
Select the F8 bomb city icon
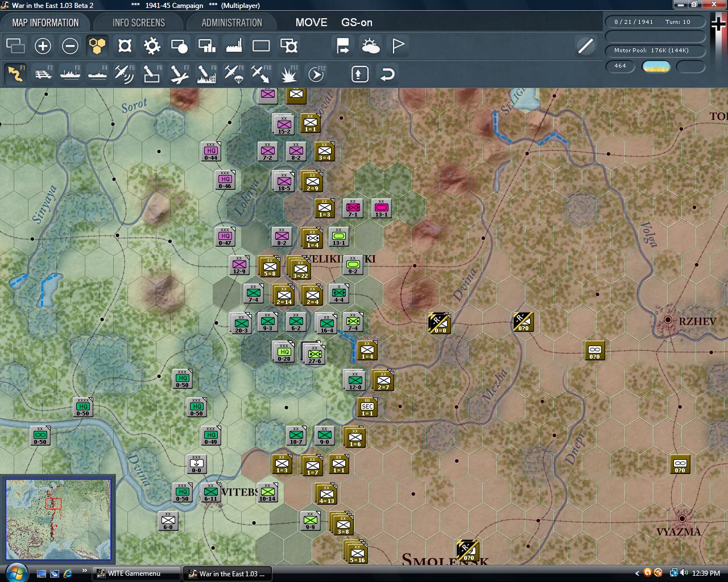206,74
